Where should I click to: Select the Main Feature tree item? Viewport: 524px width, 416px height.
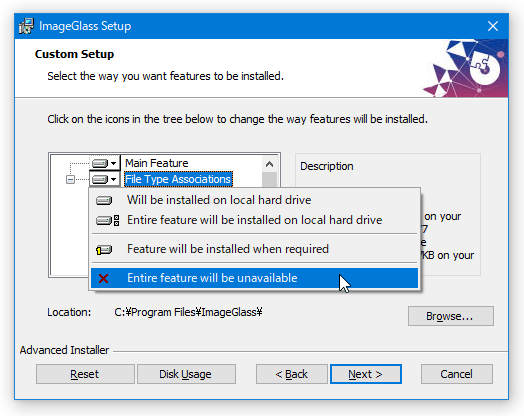[157, 163]
